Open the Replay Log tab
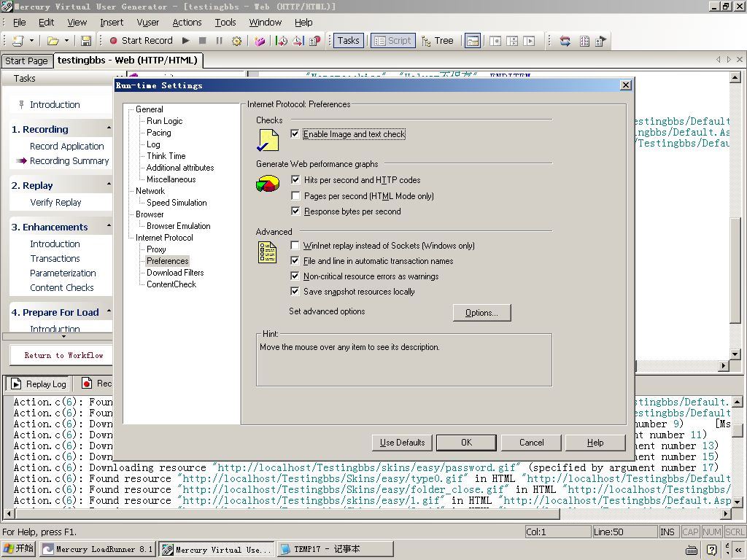Image resolution: width=747 pixels, height=560 pixels. coord(38,384)
